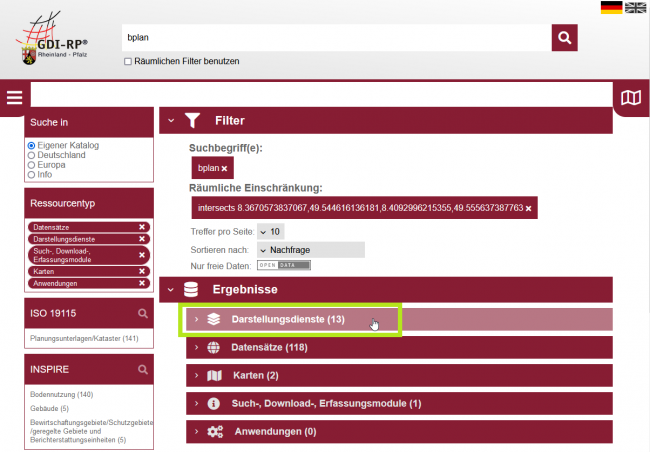650x452 pixels.
Task: Click the Filter funnel icon
Action: click(192, 121)
